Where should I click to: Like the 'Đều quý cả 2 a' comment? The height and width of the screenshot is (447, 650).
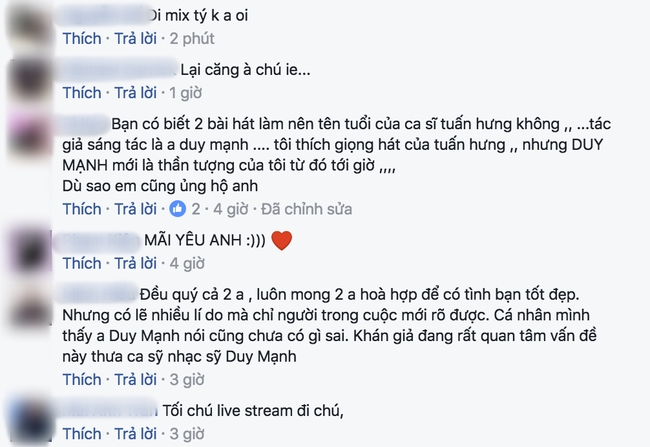click(x=82, y=379)
